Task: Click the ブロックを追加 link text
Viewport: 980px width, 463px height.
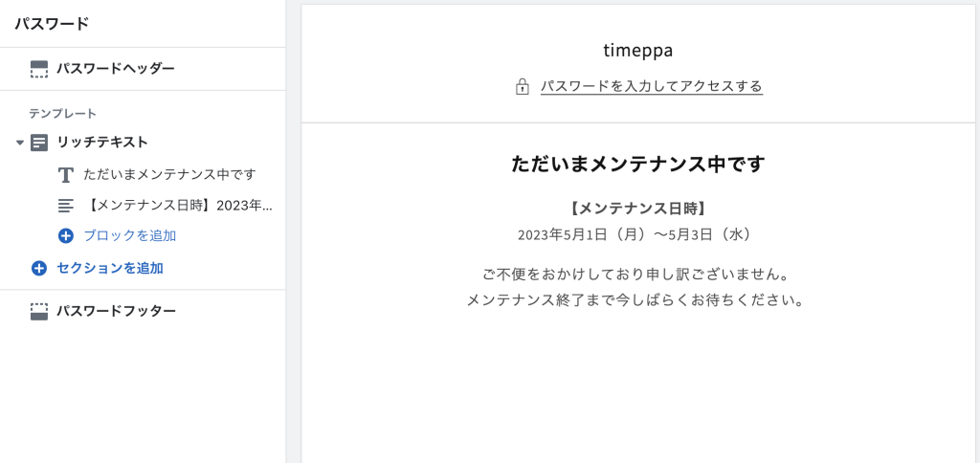Action: tap(129, 235)
